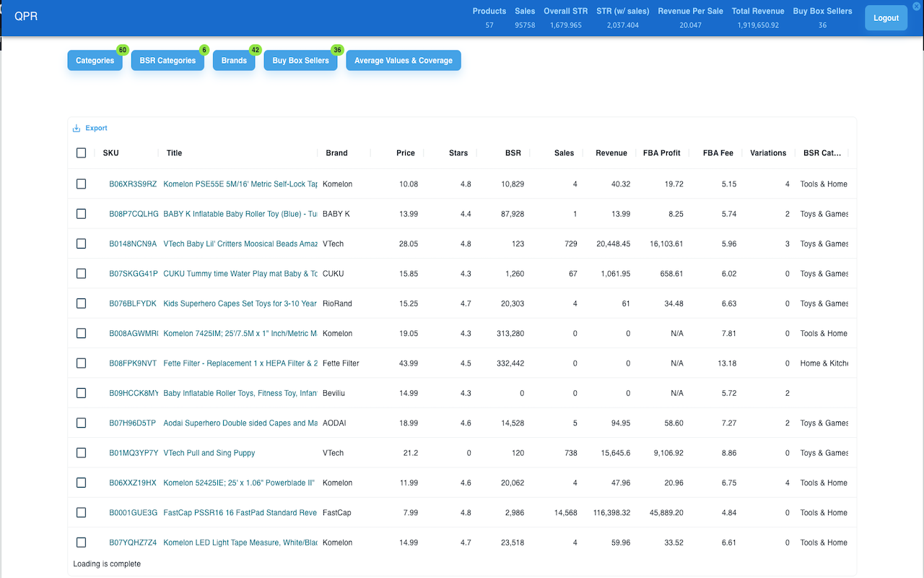Viewport: 924px width, 578px height.
Task: Sort by the Sales column header
Action: coord(565,153)
